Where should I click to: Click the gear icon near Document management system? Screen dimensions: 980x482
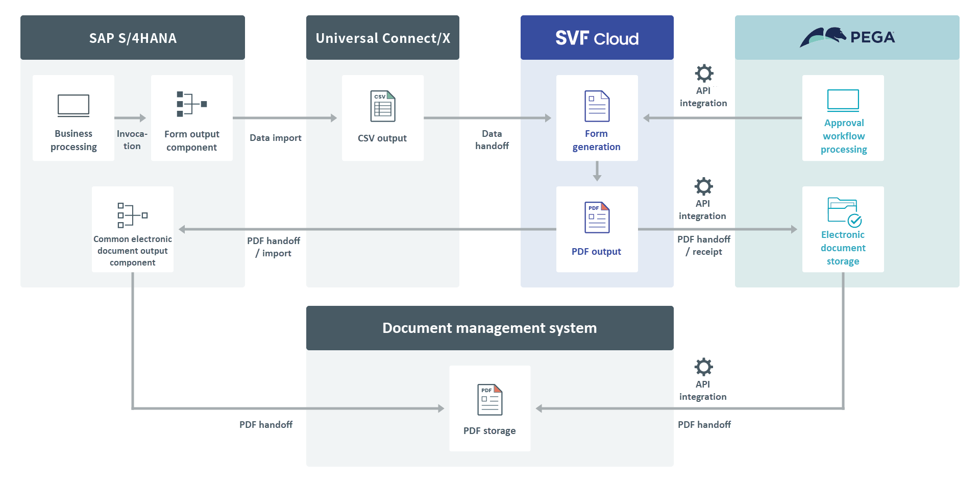(703, 367)
